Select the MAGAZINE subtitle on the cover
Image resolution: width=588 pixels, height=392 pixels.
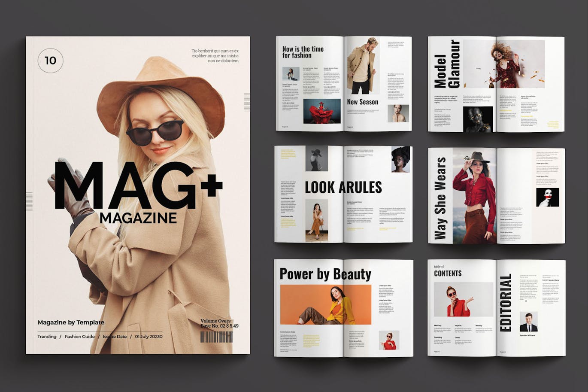138,218
